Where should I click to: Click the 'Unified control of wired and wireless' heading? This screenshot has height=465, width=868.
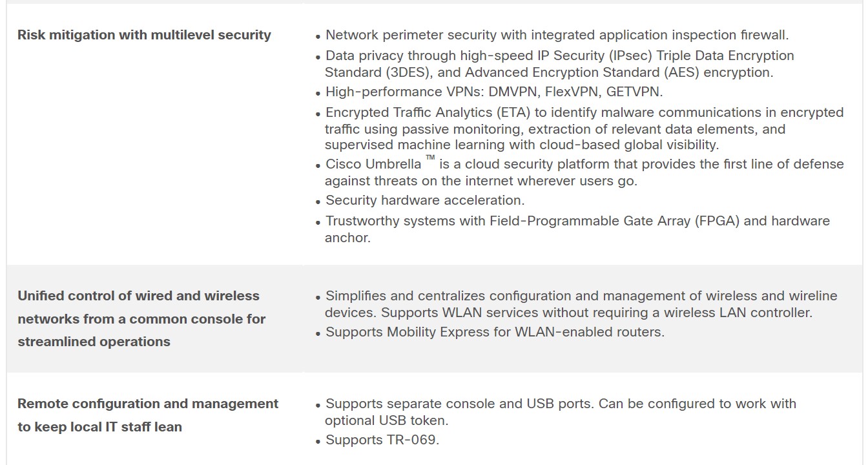pyautogui.click(x=138, y=296)
